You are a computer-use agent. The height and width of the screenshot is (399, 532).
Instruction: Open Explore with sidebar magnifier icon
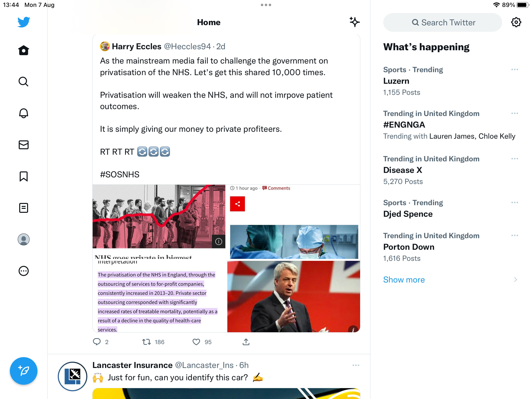(24, 82)
